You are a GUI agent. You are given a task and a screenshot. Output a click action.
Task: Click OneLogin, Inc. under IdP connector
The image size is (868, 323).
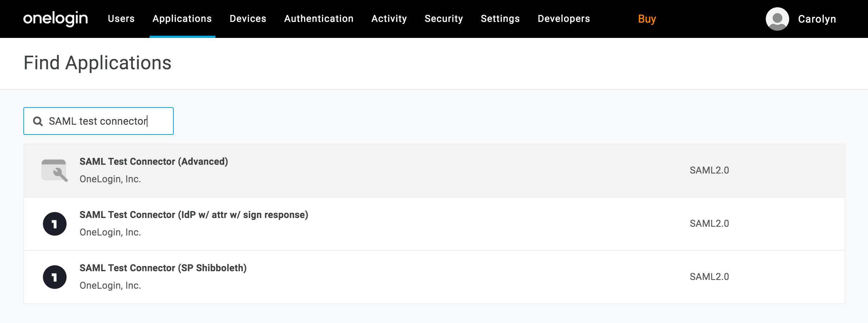coord(110,232)
